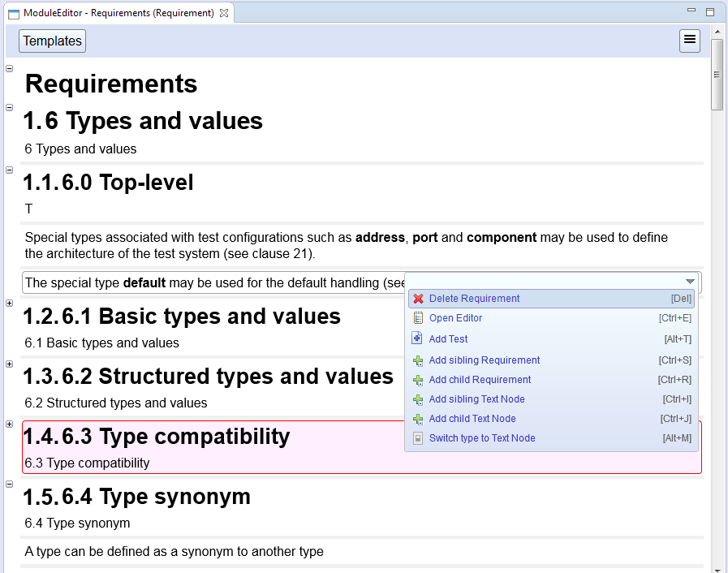Image resolution: width=728 pixels, height=573 pixels.
Task: Click the scrollbar up arrow
Action: [x=717, y=32]
